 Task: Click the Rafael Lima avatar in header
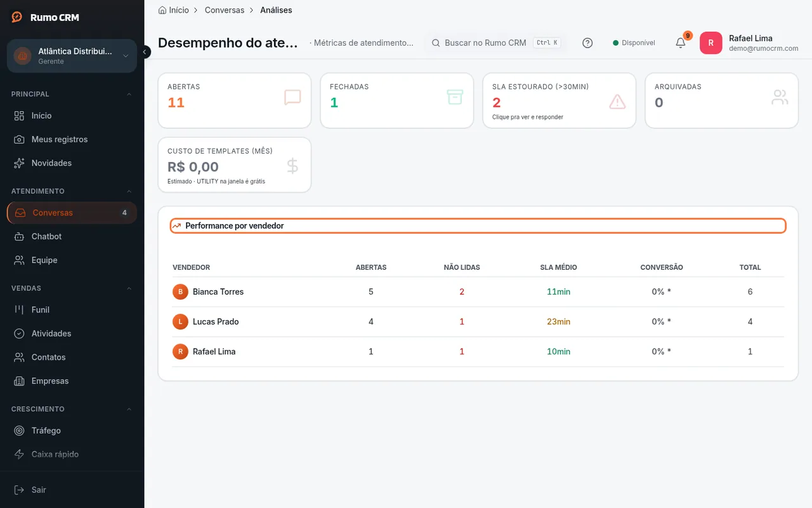[710, 43]
